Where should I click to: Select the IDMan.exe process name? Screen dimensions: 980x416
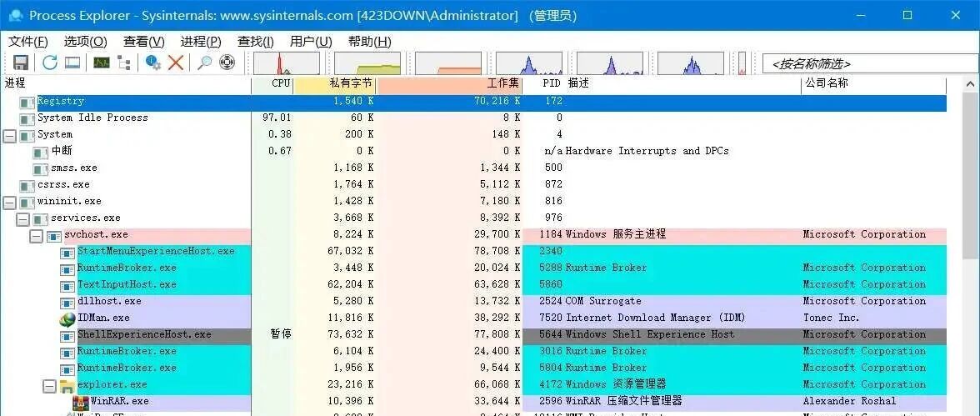pos(103,318)
